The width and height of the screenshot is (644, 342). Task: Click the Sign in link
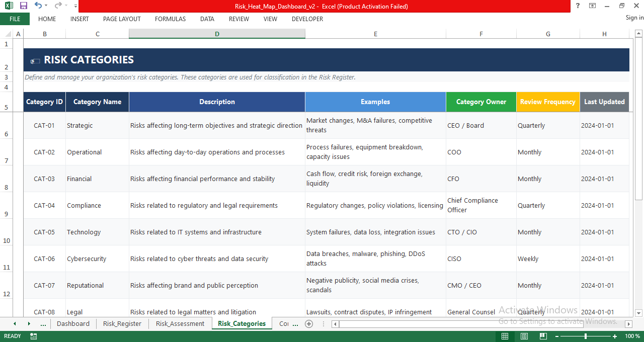click(634, 18)
